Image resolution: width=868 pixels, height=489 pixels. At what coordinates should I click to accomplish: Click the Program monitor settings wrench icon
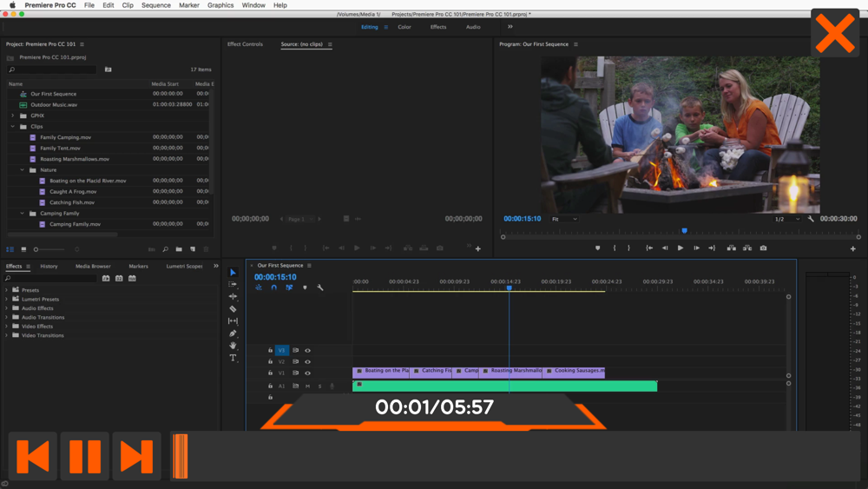click(811, 219)
